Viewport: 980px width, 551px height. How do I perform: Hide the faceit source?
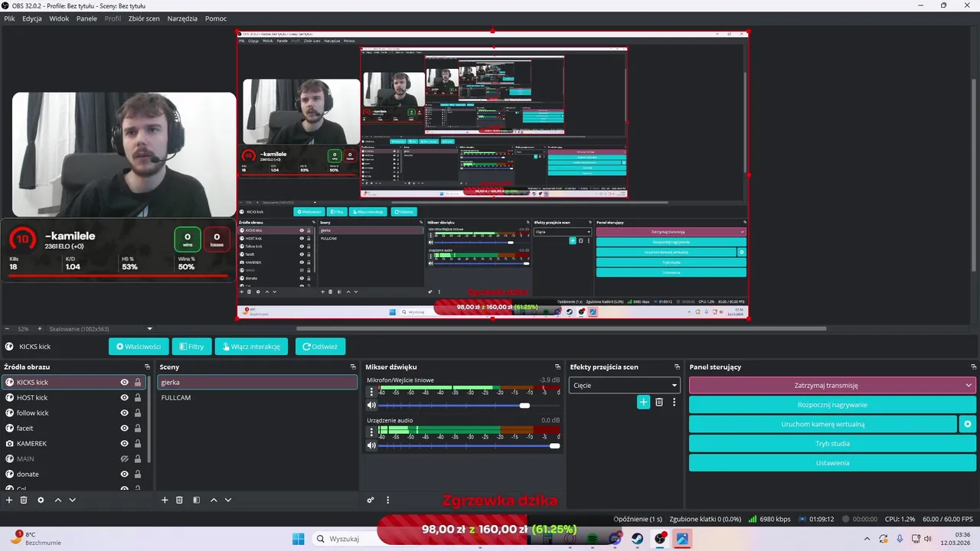pyautogui.click(x=124, y=428)
